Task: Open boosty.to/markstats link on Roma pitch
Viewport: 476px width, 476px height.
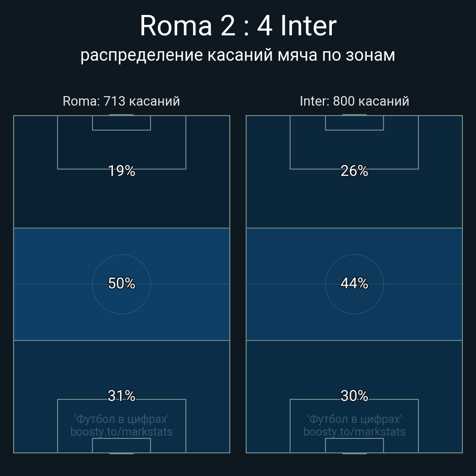Action: pos(121,432)
